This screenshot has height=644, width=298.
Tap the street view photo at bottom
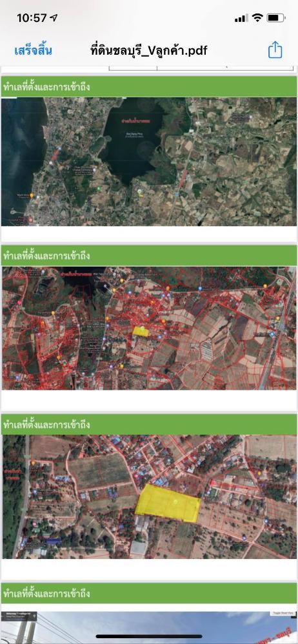[x=149, y=627]
